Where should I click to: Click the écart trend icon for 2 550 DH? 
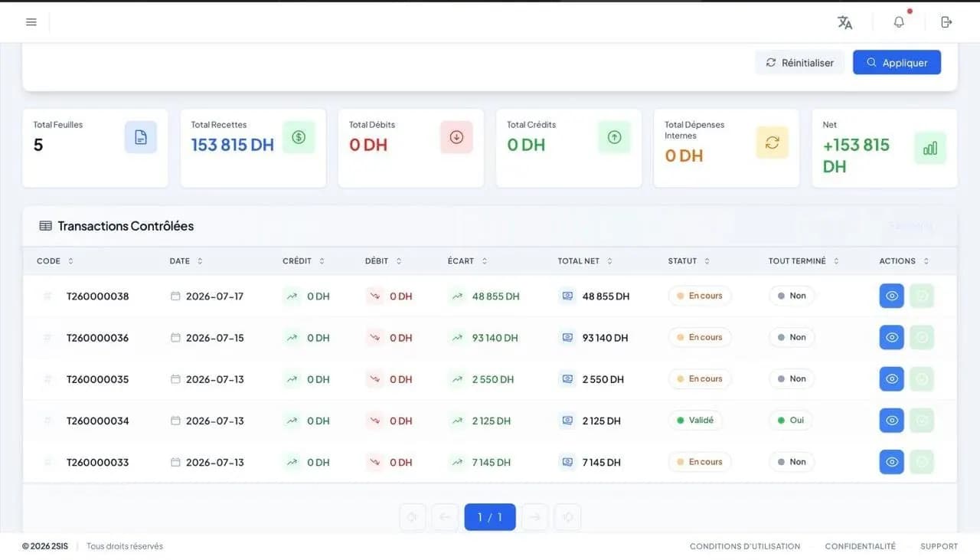(x=457, y=378)
